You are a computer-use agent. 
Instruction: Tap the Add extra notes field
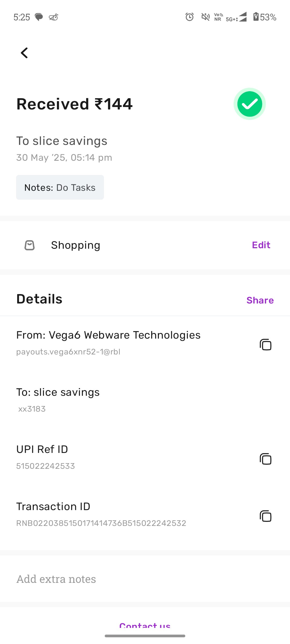pos(145,579)
